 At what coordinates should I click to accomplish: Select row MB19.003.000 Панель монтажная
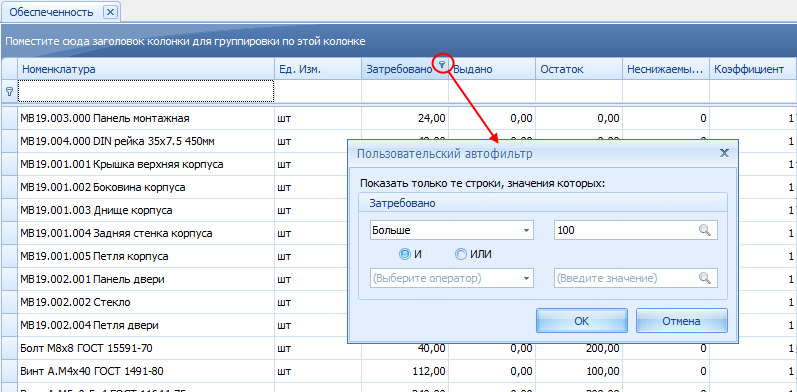pos(146,118)
